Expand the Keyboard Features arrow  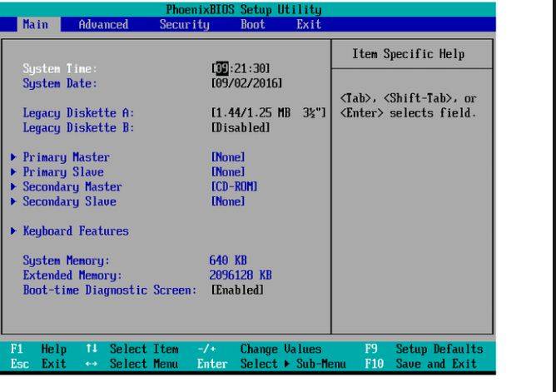pyautogui.click(x=13, y=231)
